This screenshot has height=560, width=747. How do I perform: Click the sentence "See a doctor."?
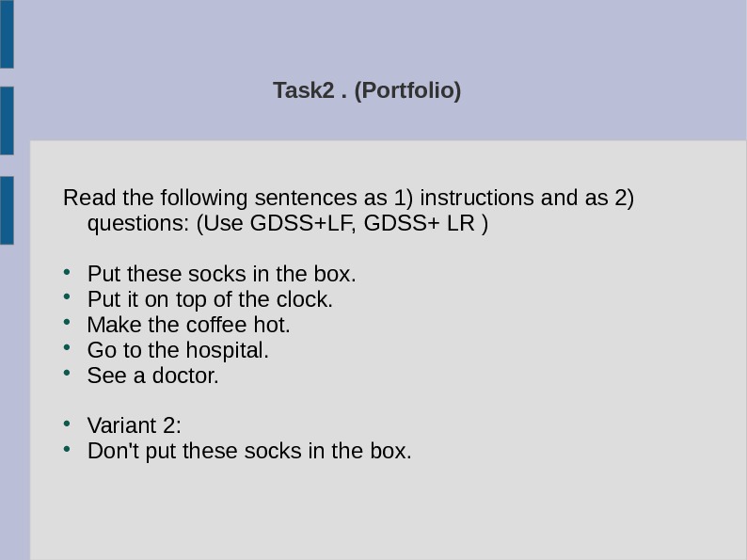[152, 376]
